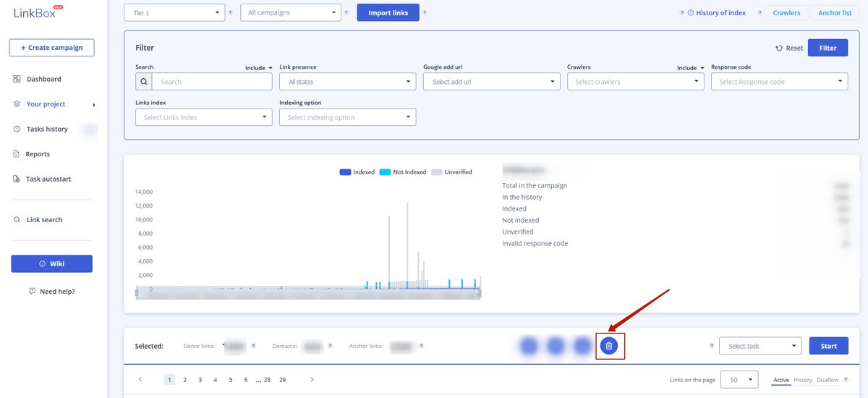Click help icon next to Import links
The width and height of the screenshot is (868, 398).
click(x=425, y=12)
